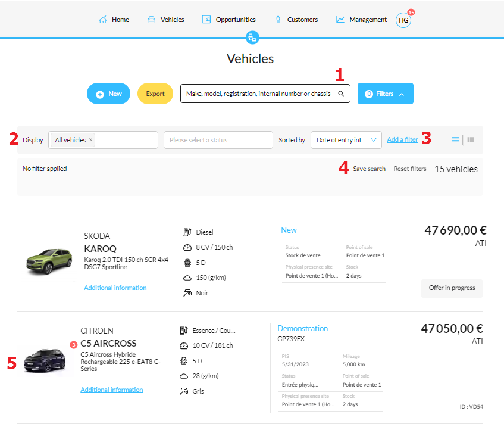Click the Management chart icon
This screenshot has width=504, height=430.
(x=340, y=20)
